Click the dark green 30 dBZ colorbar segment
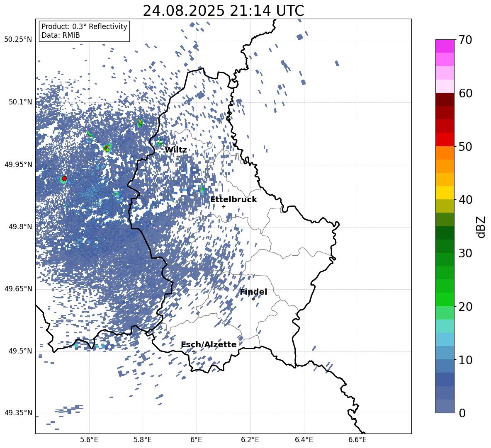Image resolution: width=491 pixels, height=448 pixels. coord(445,246)
